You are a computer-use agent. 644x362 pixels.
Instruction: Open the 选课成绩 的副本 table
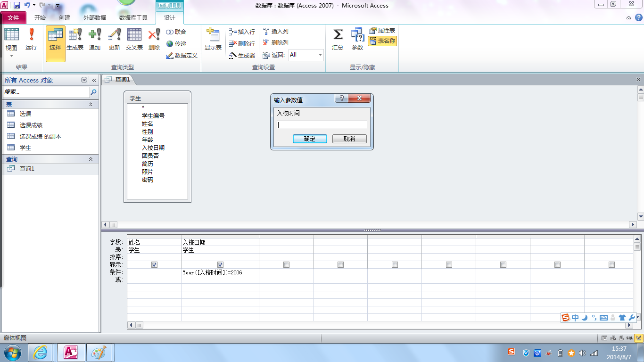51,136
